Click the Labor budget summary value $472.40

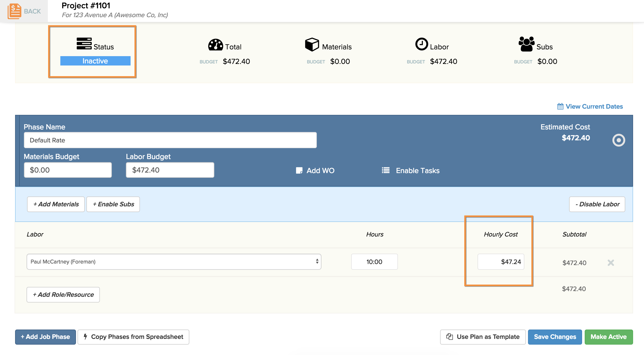[444, 61]
